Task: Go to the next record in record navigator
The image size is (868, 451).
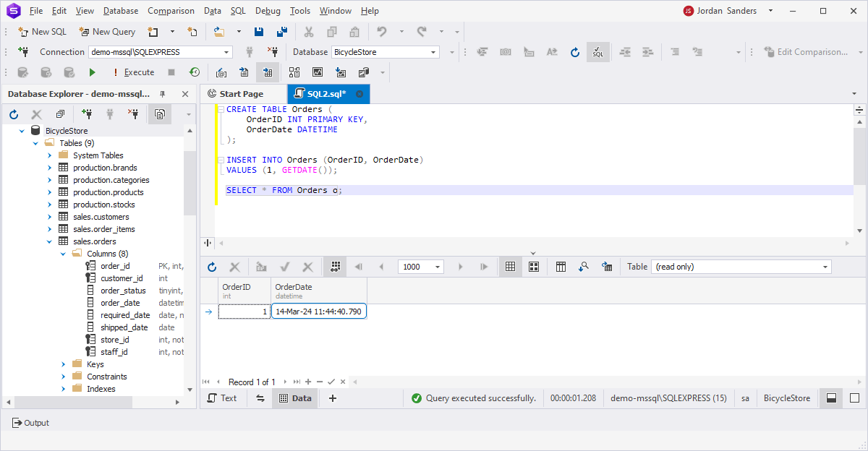Action: tap(286, 382)
